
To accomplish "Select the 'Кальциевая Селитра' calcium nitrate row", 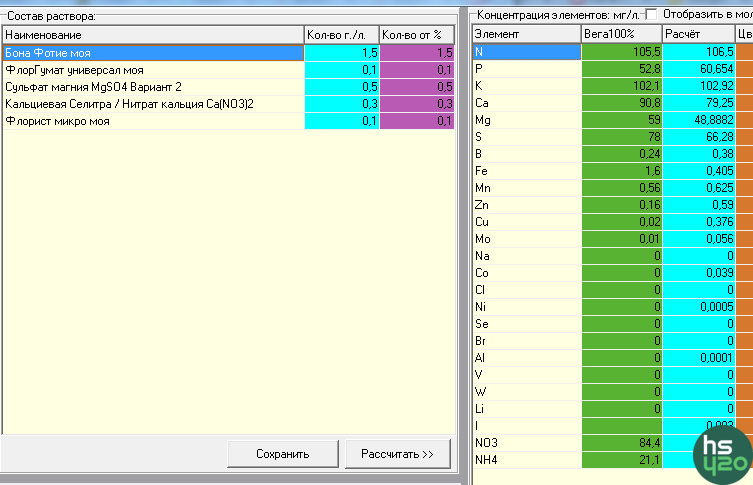I will tap(152, 104).
